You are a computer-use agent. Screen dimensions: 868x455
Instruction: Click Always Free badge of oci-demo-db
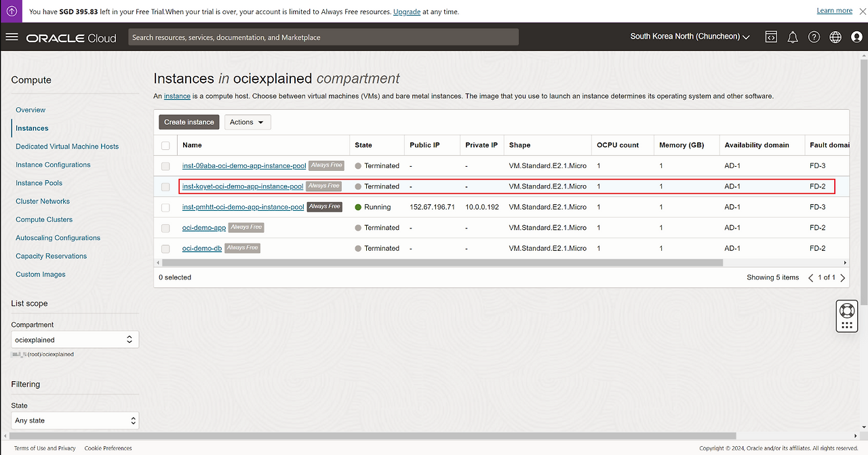click(x=243, y=248)
